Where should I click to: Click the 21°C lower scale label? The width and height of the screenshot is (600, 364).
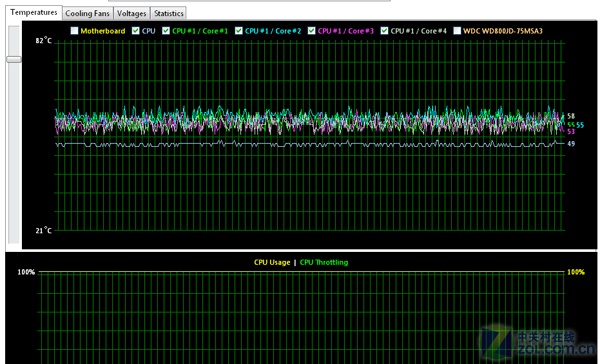click(43, 230)
